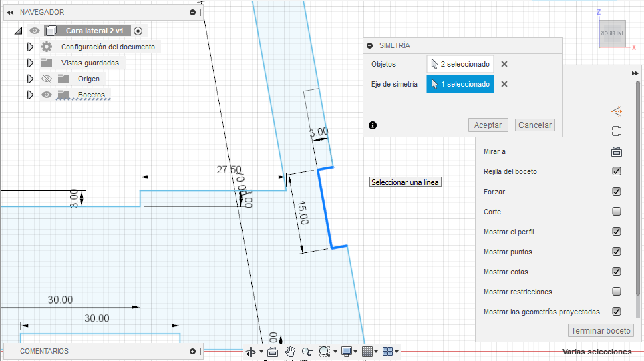Image resolution: width=644 pixels, height=361 pixels.
Task: Toggle Mostrar el perfil checkbox
Action: 617,232
